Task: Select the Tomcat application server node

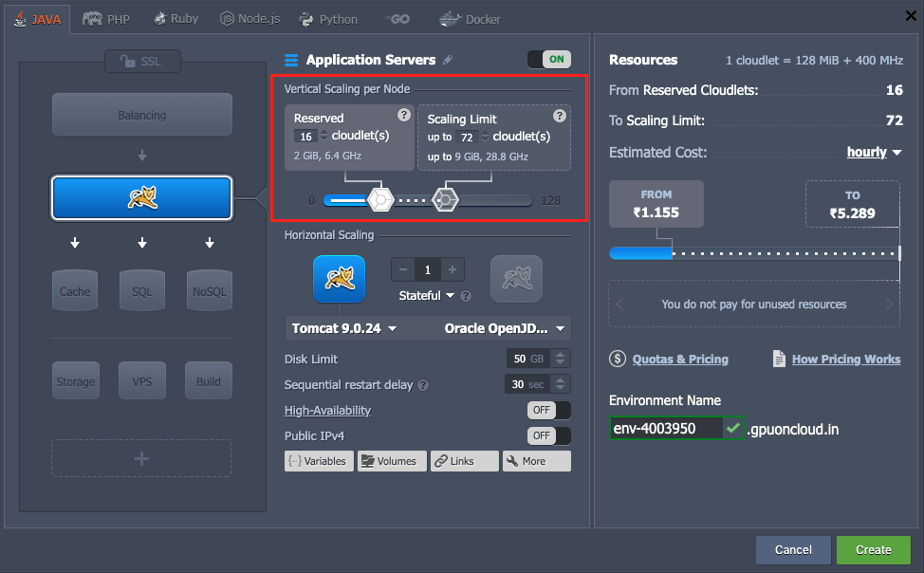Action: (141, 197)
